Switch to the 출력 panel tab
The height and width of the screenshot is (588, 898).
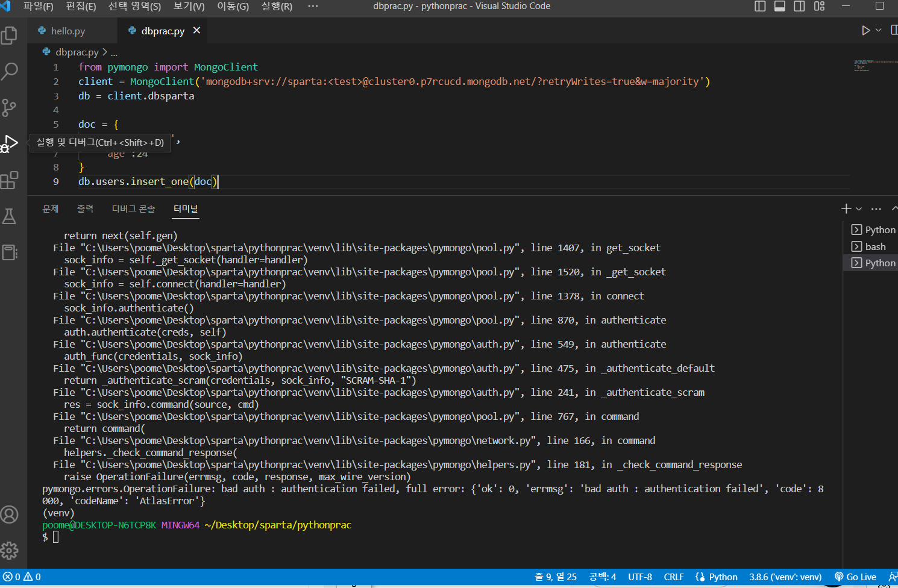pyautogui.click(x=85, y=208)
